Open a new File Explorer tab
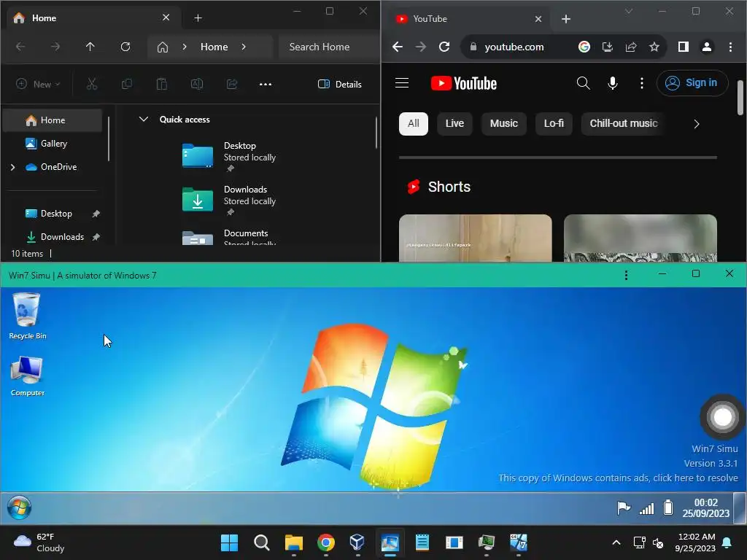Screen dimensions: 747x560 198,18
